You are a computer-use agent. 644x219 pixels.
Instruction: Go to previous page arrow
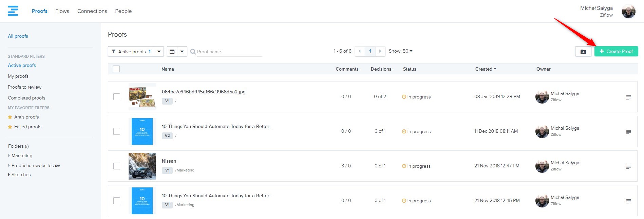(360, 51)
